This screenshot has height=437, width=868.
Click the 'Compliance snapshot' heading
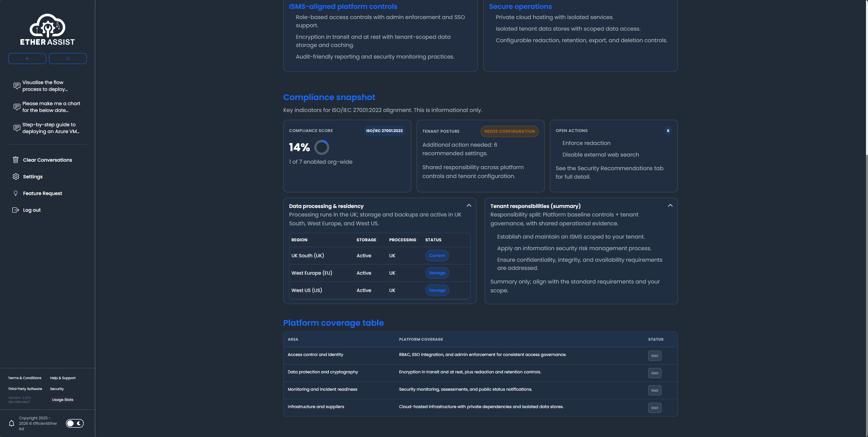point(329,97)
